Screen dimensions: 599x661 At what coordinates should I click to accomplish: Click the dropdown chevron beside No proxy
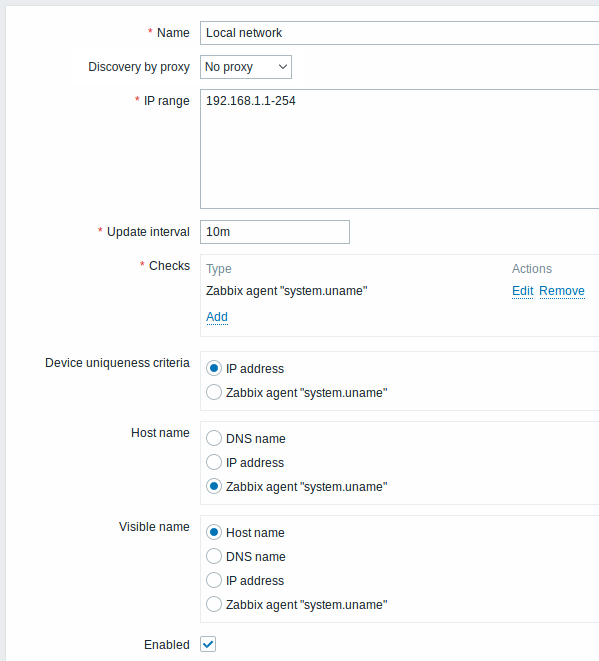pos(283,67)
